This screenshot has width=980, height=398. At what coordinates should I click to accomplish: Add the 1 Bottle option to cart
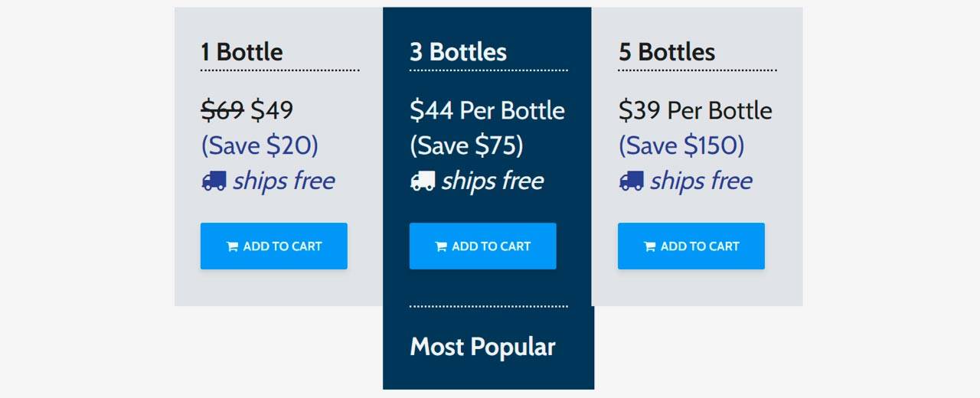[273, 246]
